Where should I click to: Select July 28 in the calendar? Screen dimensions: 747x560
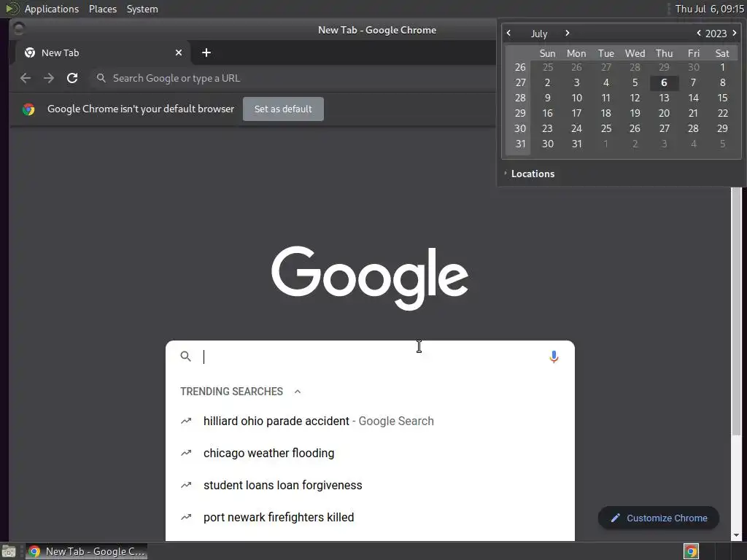[x=693, y=128]
